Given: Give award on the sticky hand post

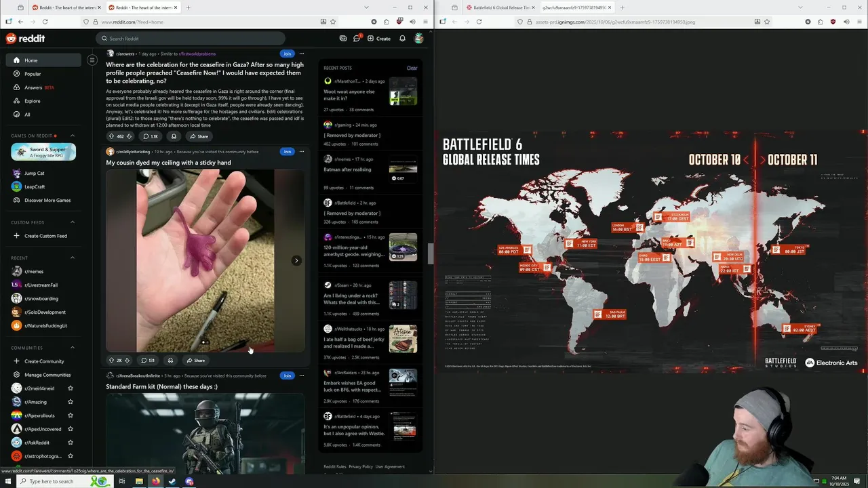Looking at the screenshot, I should click(x=170, y=361).
